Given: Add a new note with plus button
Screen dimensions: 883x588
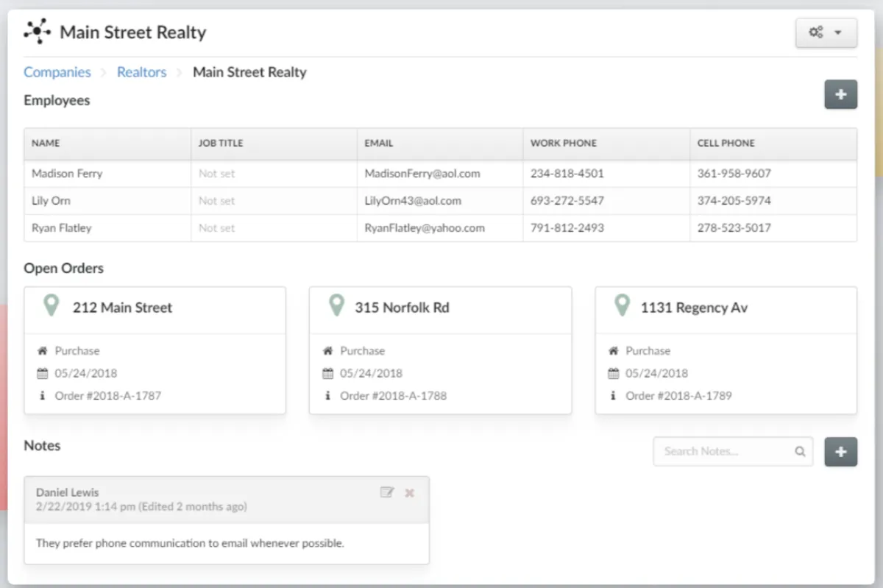Looking at the screenshot, I should coord(840,452).
